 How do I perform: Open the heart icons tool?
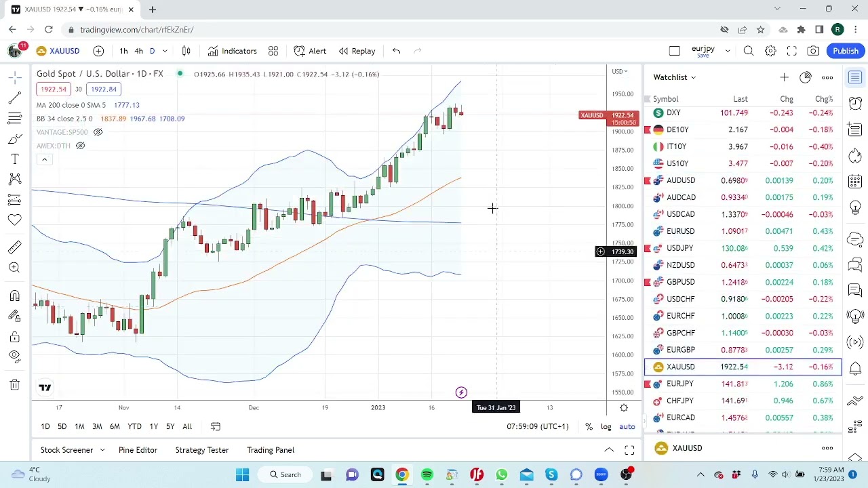click(14, 220)
